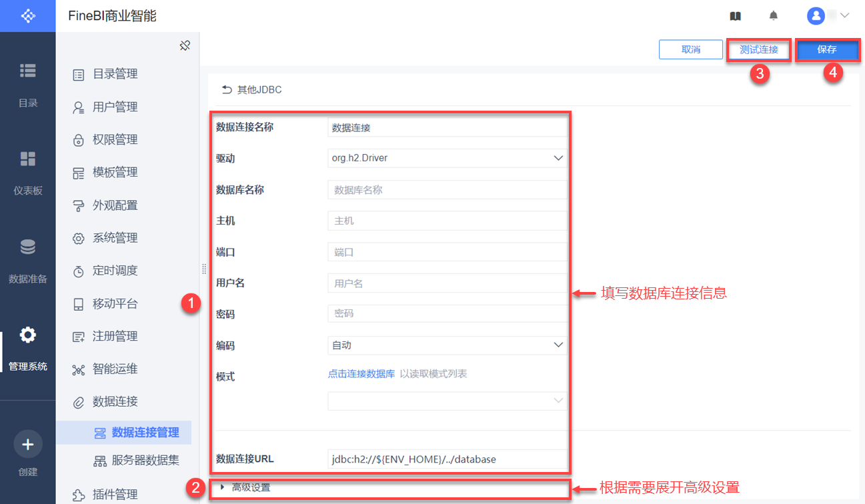Click the 端口 port input field
865x504 pixels.
point(448,252)
